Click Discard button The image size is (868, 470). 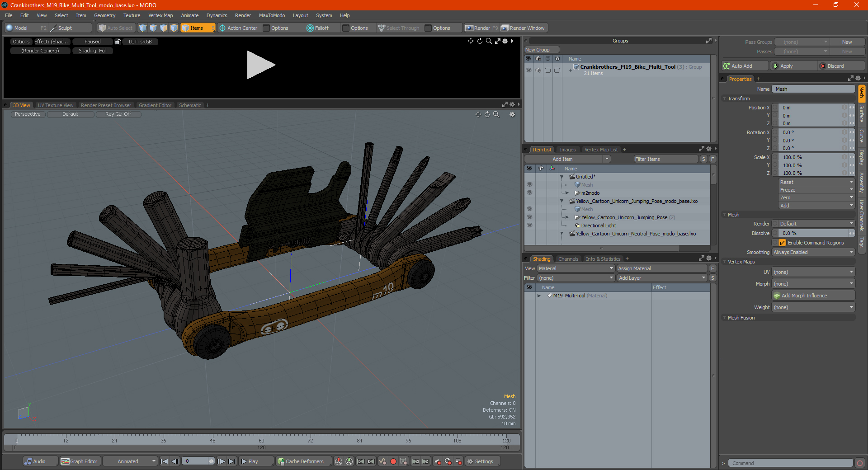(x=841, y=66)
